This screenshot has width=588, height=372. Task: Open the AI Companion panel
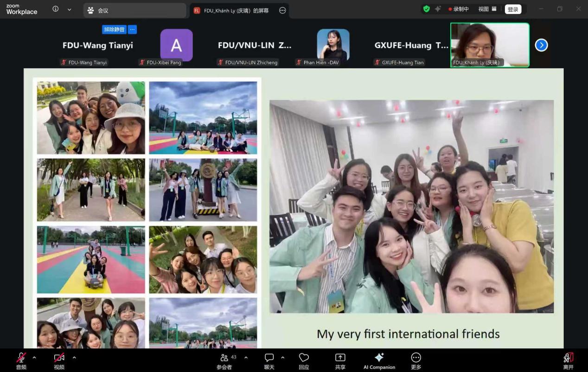point(379,358)
